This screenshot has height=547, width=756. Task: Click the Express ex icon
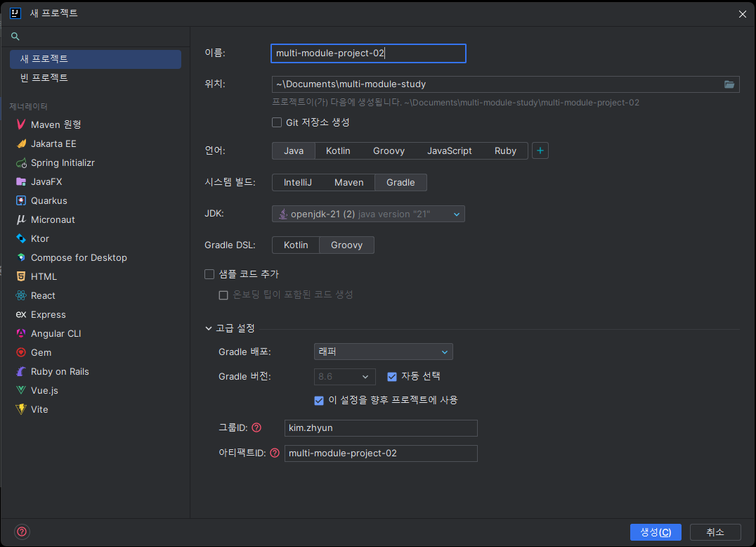(21, 314)
